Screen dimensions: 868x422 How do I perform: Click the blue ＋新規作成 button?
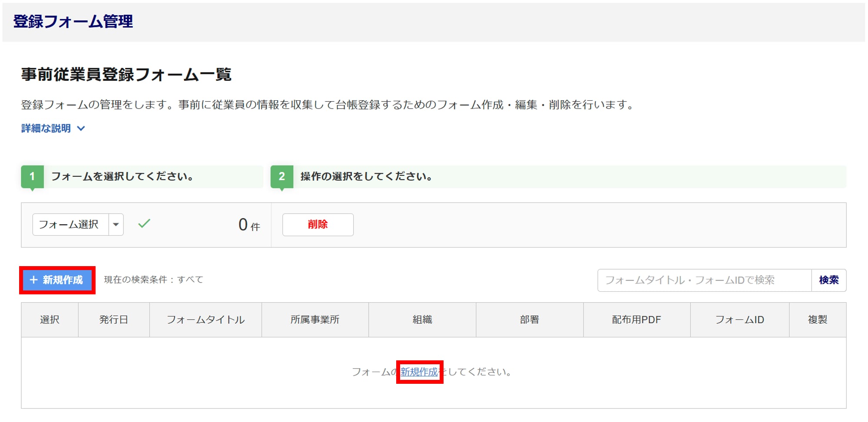tap(57, 280)
